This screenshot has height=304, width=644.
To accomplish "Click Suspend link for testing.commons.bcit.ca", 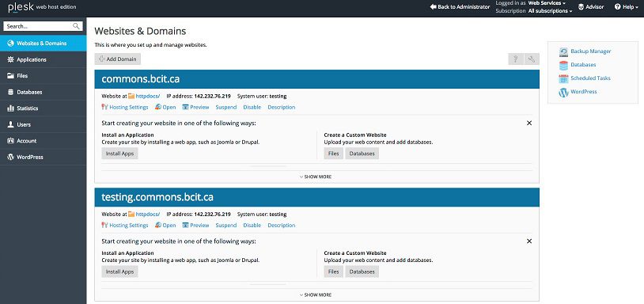I will click(x=226, y=225).
